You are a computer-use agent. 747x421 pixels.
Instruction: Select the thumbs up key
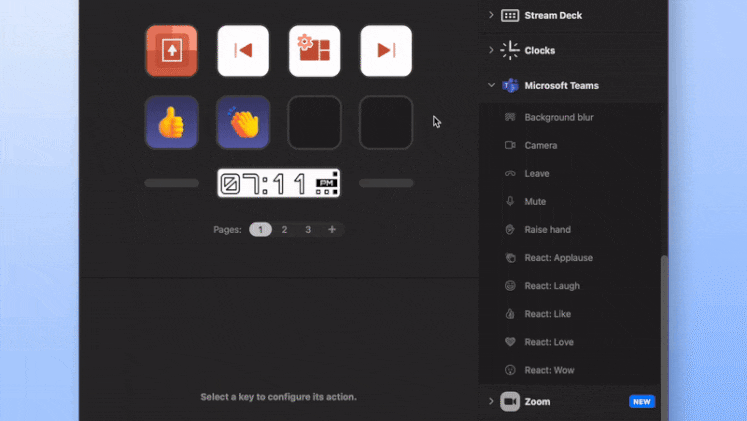tap(172, 122)
